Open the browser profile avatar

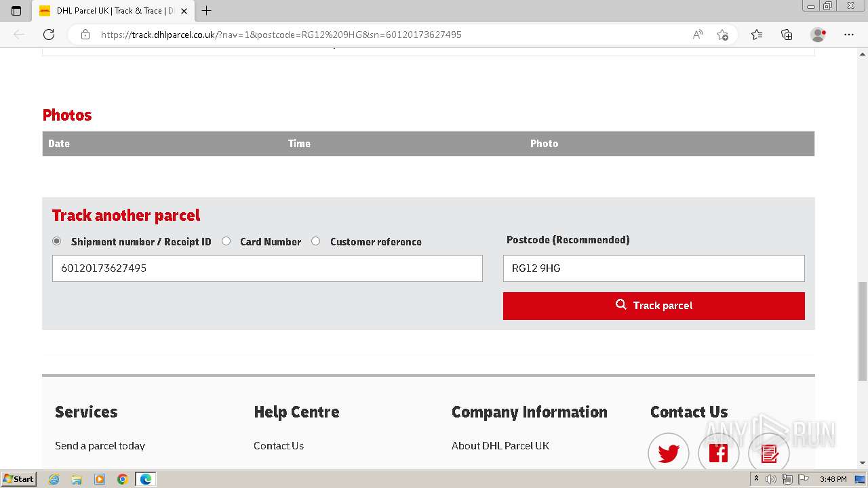click(x=818, y=35)
